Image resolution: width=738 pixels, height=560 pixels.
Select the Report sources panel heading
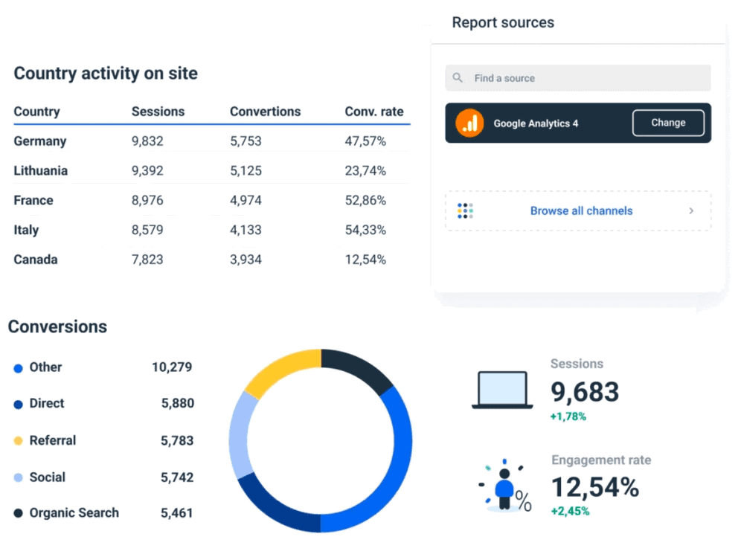point(502,22)
